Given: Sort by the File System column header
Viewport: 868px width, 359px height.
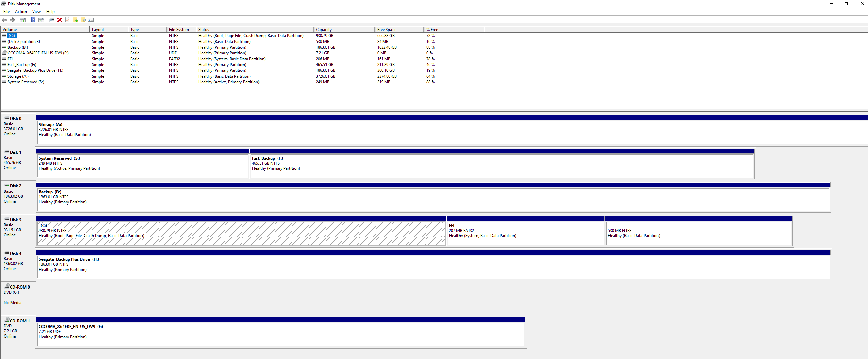Looking at the screenshot, I should click(181, 30).
